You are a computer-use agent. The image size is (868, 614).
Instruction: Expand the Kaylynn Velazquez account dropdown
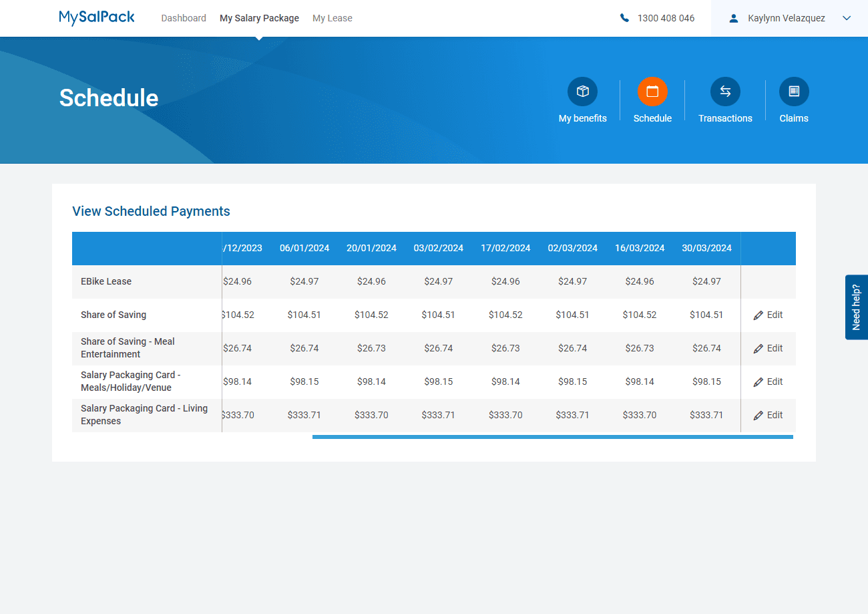pos(847,18)
